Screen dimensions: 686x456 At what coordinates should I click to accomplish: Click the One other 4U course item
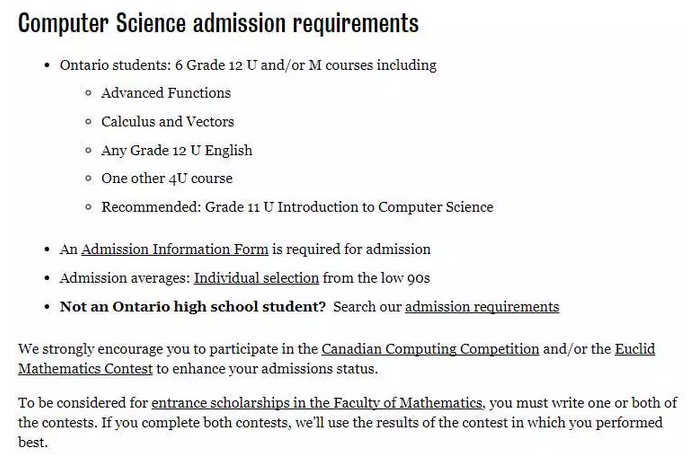[166, 179]
